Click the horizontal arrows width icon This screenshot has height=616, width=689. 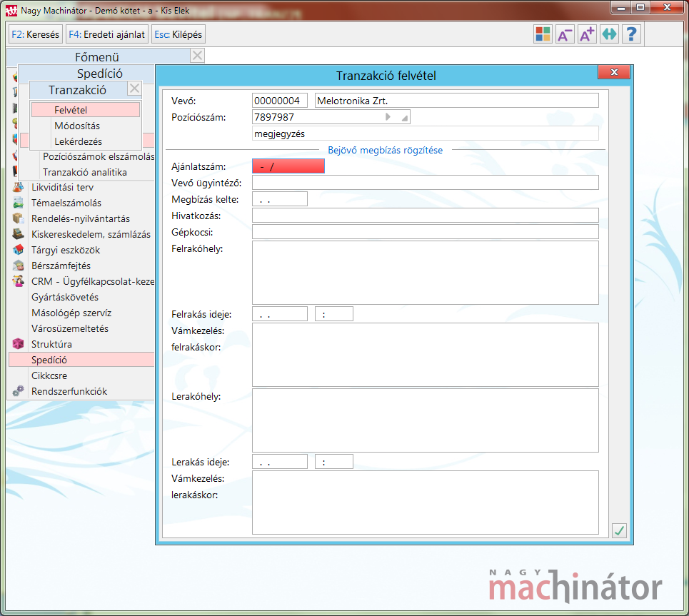pyautogui.click(x=609, y=34)
